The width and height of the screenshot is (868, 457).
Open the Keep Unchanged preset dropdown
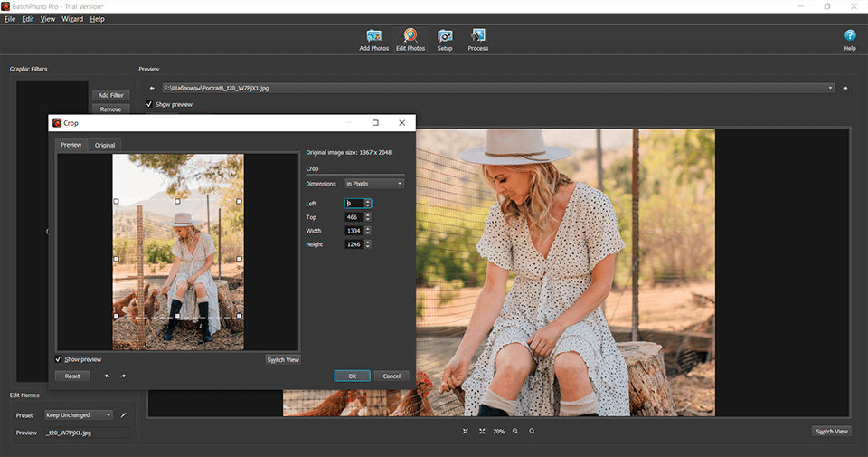pos(79,414)
